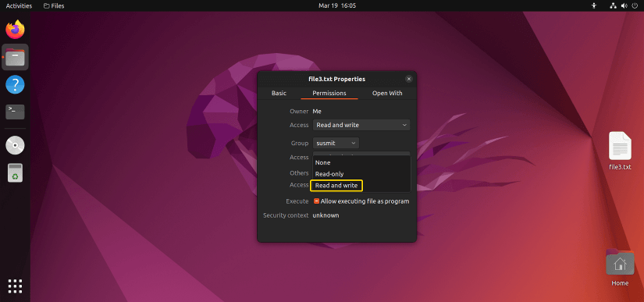
Task: Open the Trash from the dock
Action: [15, 172]
